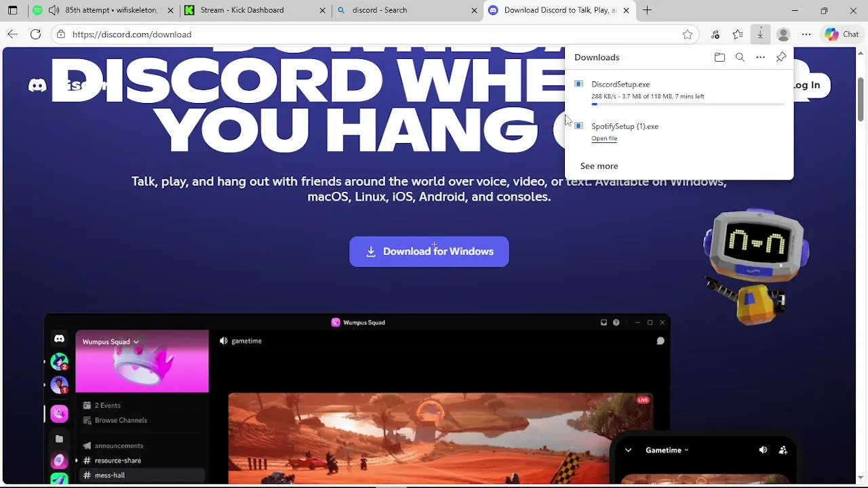Image resolution: width=868 pixels, height=488 pixels.
Task: Click gametime voice channel speaker icon
Action: tap(223, 341)
